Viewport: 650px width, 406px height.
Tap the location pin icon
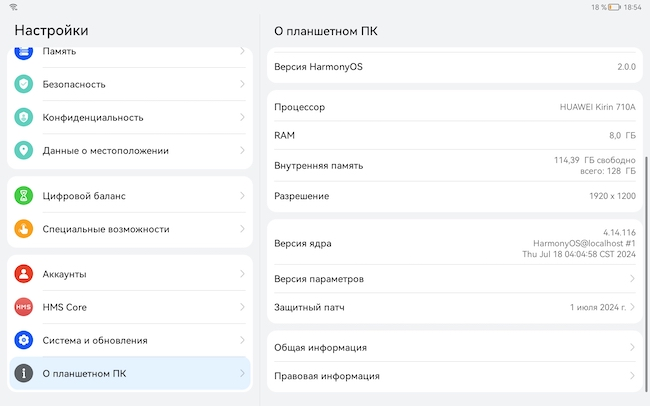coord(24,150)
